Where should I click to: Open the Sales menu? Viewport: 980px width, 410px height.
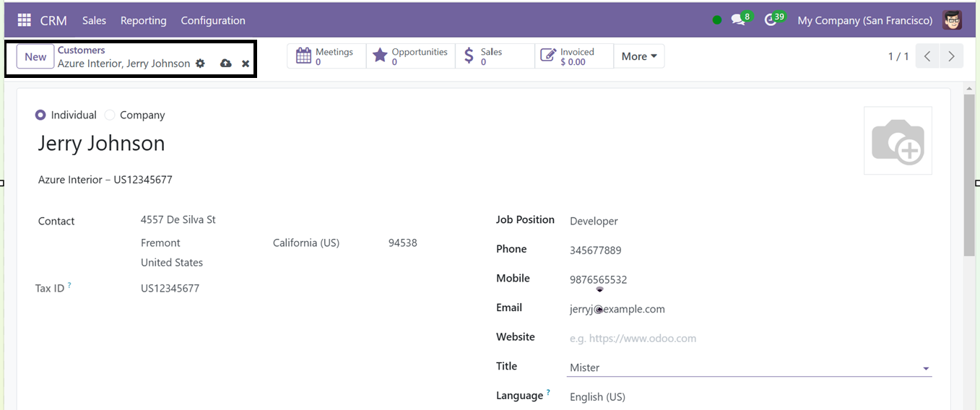tap(94, 20)
